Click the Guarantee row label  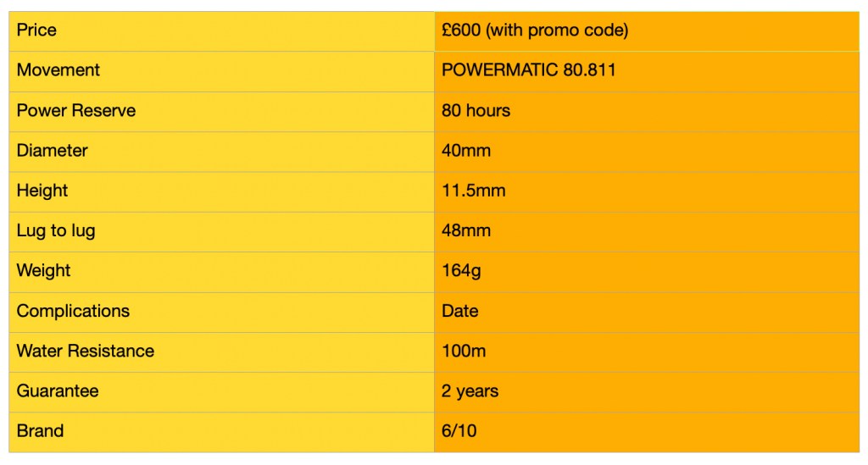click(x=58, y=391)
